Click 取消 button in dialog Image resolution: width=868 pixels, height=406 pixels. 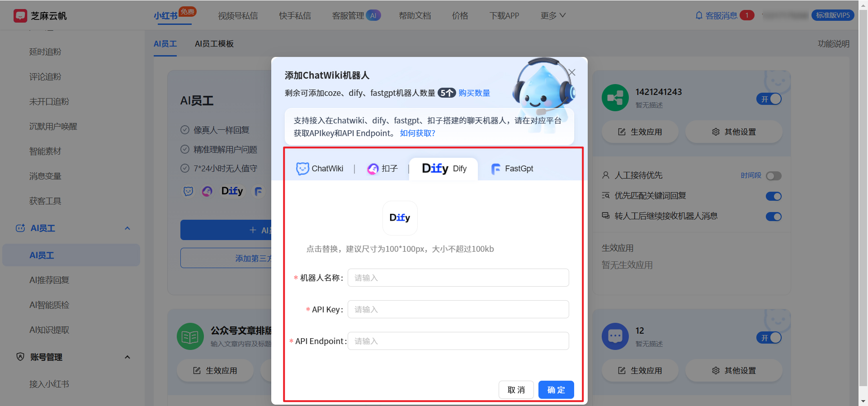(x=516, y=390)
